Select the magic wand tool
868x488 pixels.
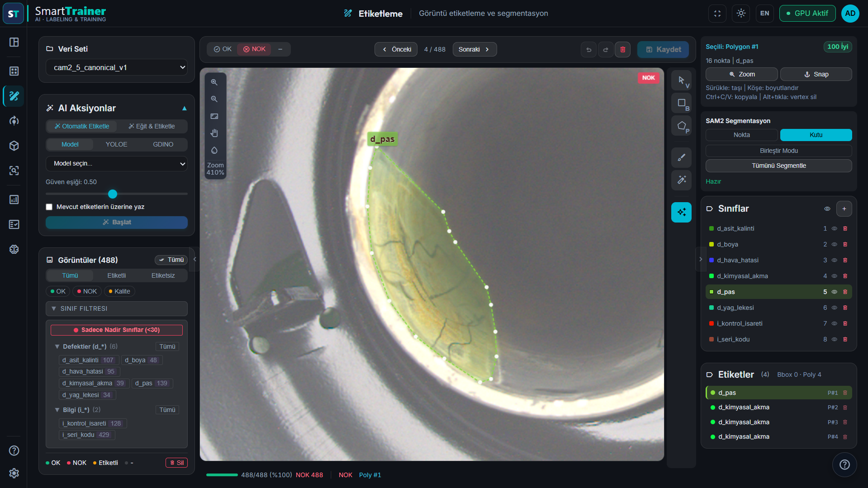point(681,180)
